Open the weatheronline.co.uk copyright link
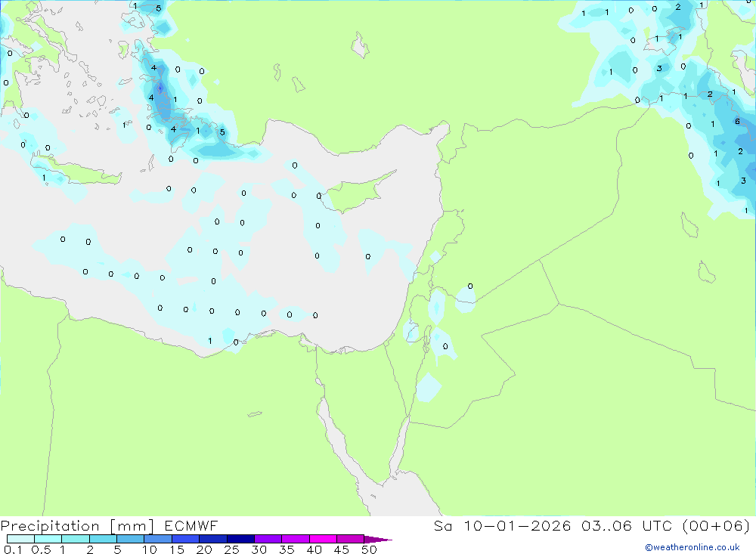 coord(692,547)
